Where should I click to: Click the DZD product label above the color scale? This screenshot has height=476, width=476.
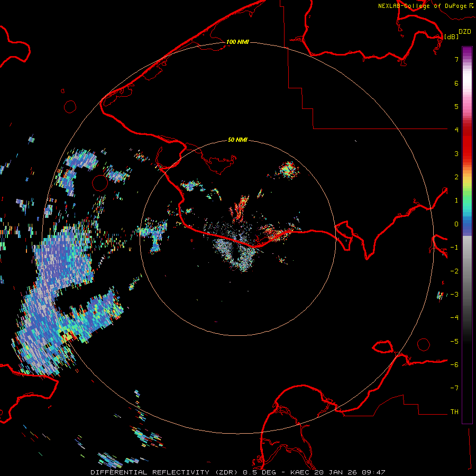tap(465, 32)
